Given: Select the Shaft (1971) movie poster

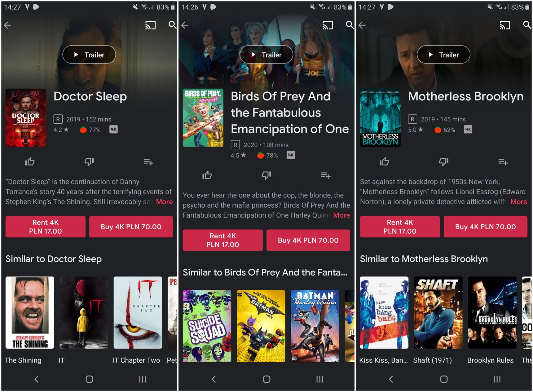Looking at the screenshot, I should click(438, 313).
